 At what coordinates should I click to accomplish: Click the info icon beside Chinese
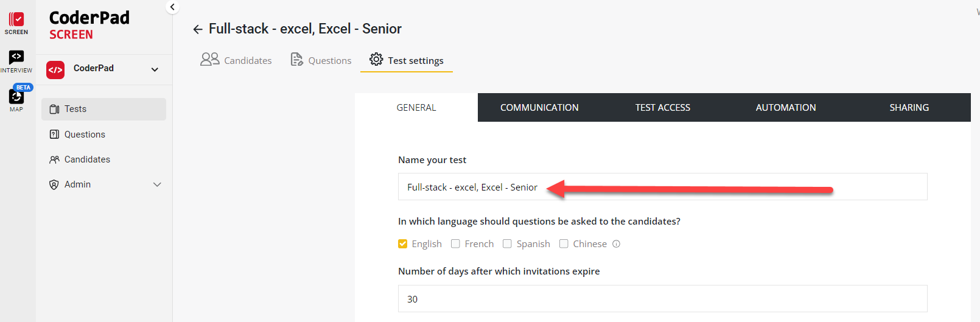(x=616, y=244)
